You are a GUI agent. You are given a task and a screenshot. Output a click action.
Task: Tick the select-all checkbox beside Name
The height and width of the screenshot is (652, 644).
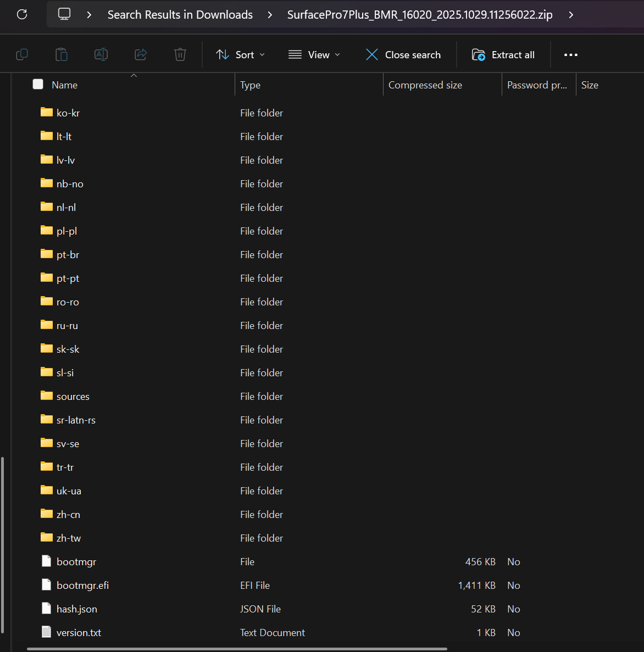click(38, 85)
